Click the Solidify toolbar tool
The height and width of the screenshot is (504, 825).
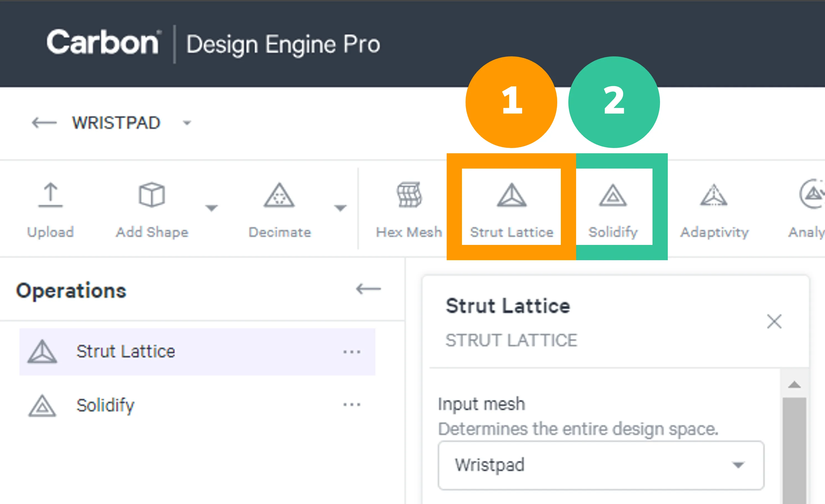614,207
